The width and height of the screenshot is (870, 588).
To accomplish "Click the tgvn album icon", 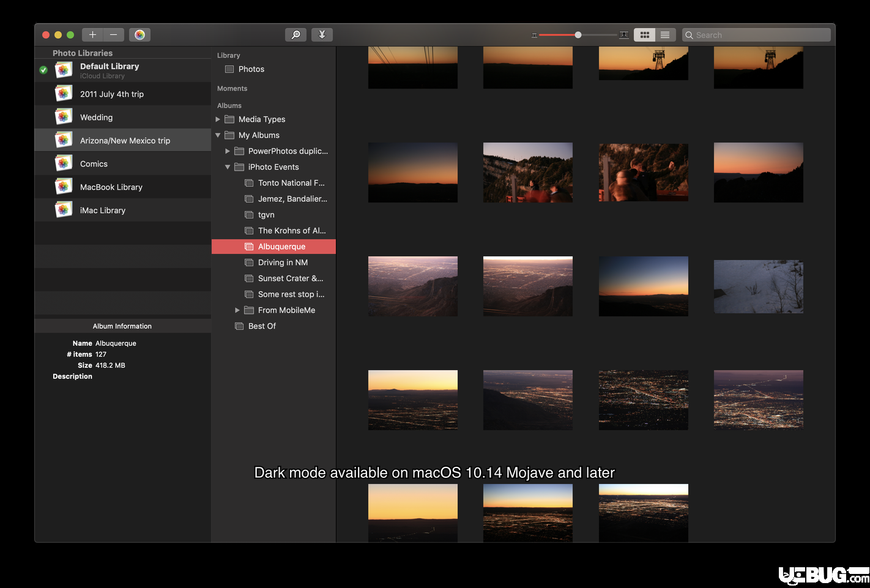I will [x=249, y=215].
